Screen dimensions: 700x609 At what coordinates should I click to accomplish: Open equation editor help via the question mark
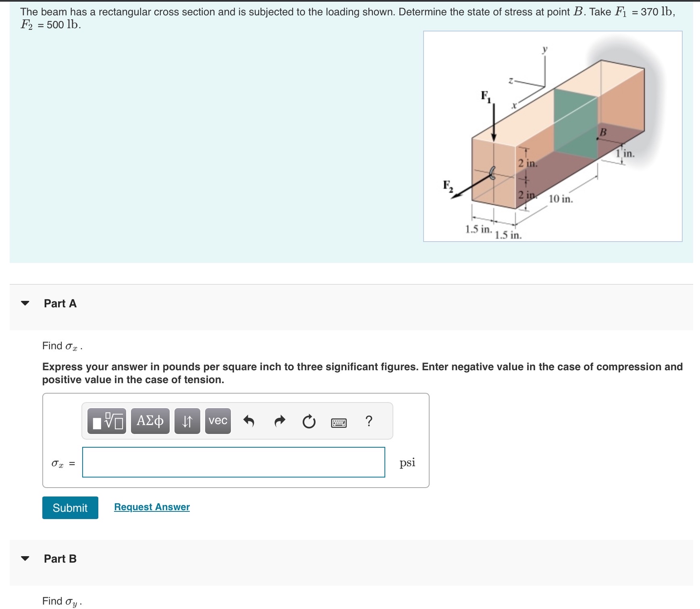coord(368,421)
